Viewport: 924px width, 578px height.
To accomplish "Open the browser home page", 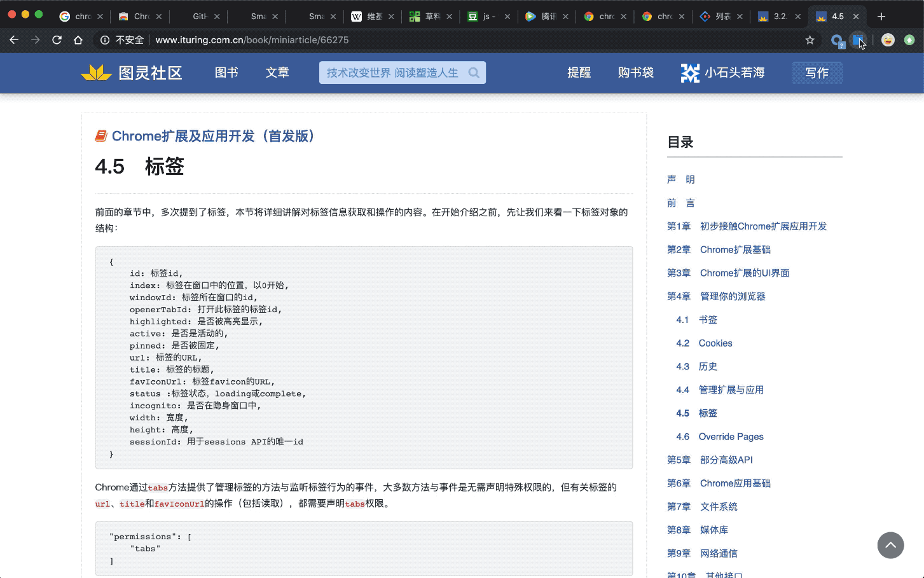I will (x=78, y=40).
